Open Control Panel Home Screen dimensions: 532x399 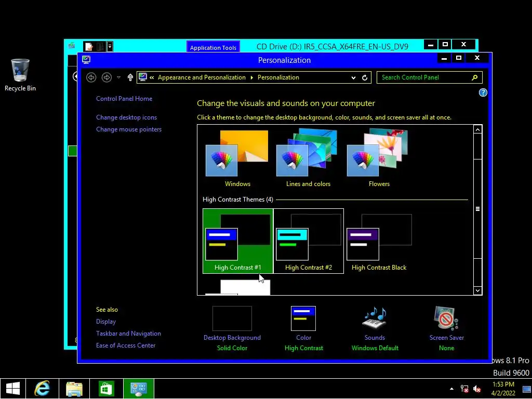[x=124, y=98]
